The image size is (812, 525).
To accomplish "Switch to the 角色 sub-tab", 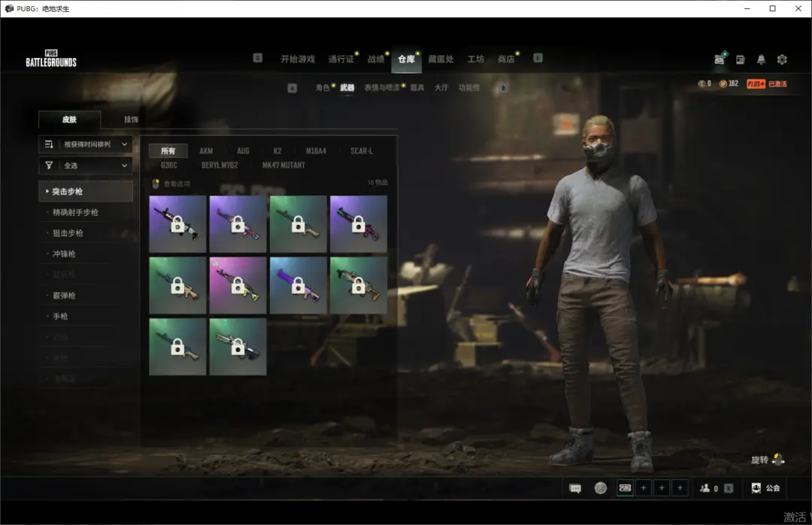I will click(323, 87).
